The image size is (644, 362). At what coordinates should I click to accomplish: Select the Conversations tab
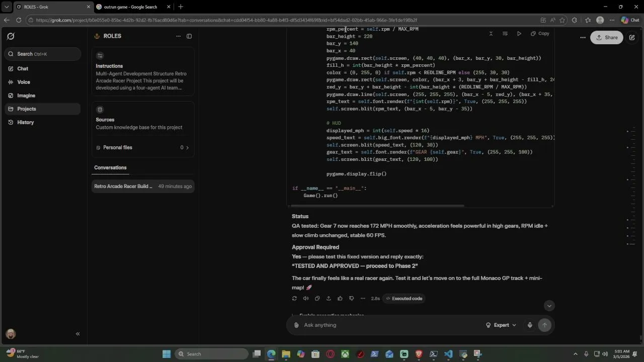tap(110, 167)
